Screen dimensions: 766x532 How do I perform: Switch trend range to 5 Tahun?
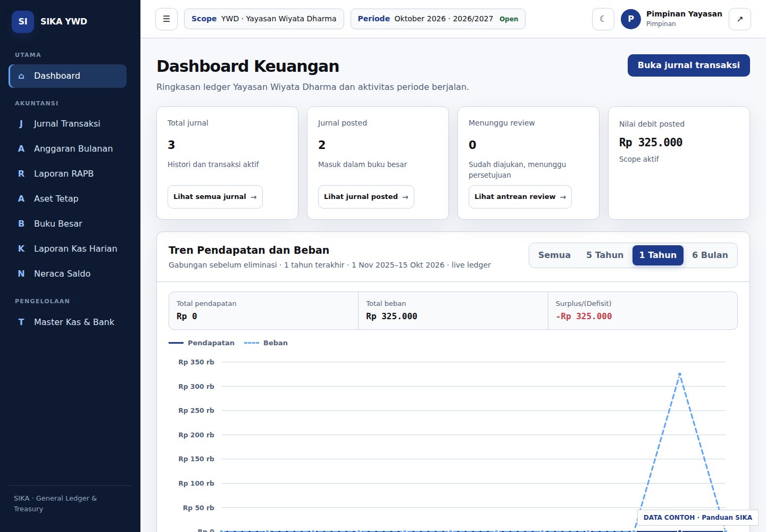pos(605,255)
